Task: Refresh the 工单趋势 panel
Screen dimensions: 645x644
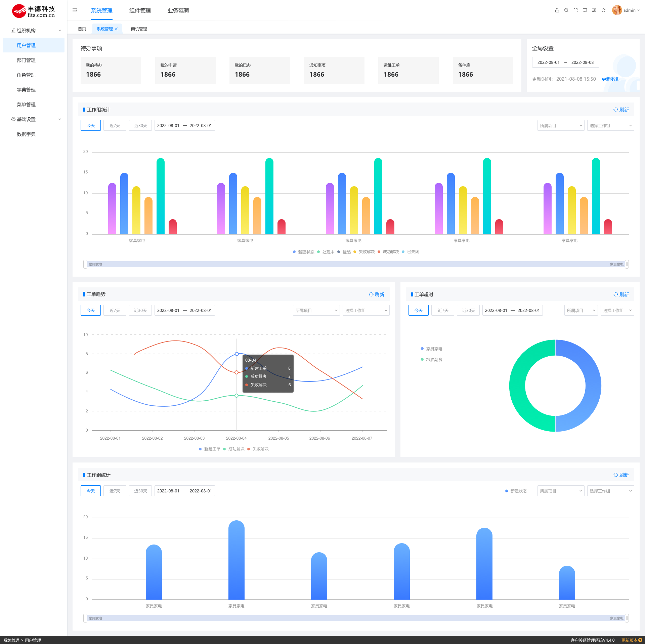Action: click(x=376, y=294)
